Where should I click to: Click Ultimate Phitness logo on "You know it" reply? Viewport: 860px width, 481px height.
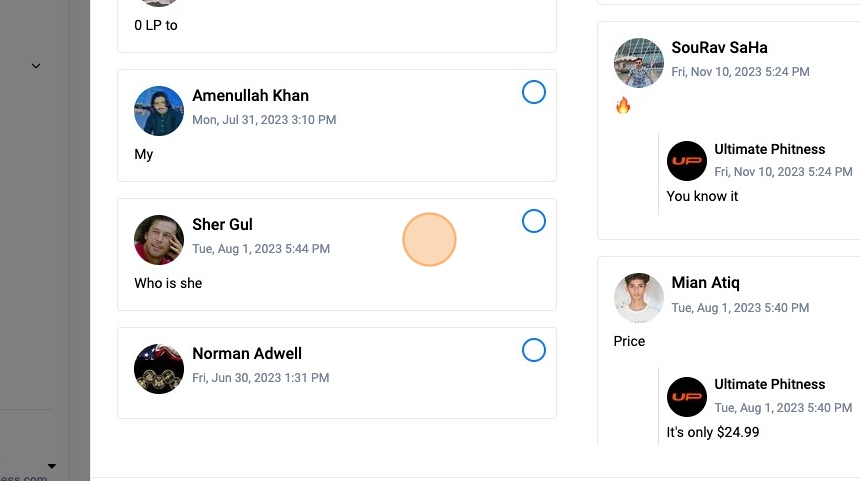(x=687, y=161)
